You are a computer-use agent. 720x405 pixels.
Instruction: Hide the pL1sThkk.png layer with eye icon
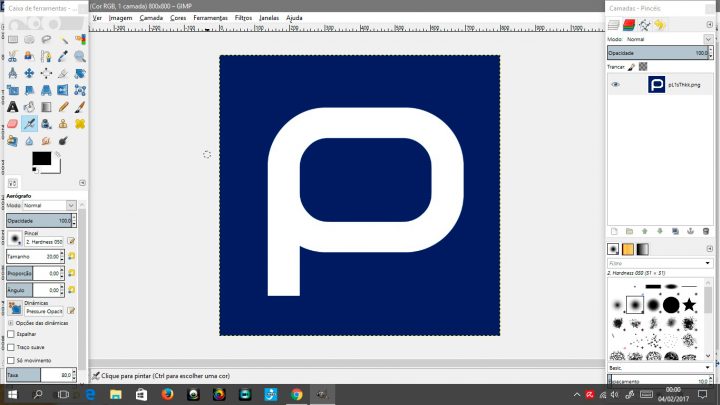[x=616, y=85]
